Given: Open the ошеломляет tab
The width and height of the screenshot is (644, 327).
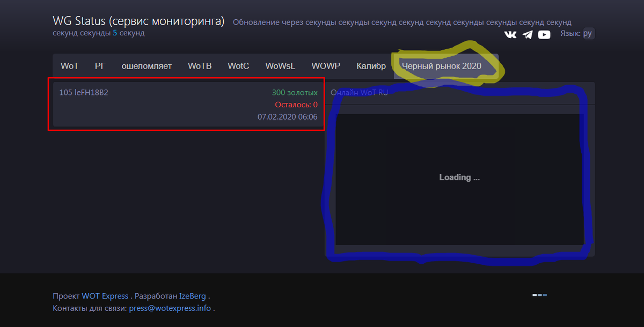Looking at the screenshot, I should pyautogui.click(x=147, y=66).
